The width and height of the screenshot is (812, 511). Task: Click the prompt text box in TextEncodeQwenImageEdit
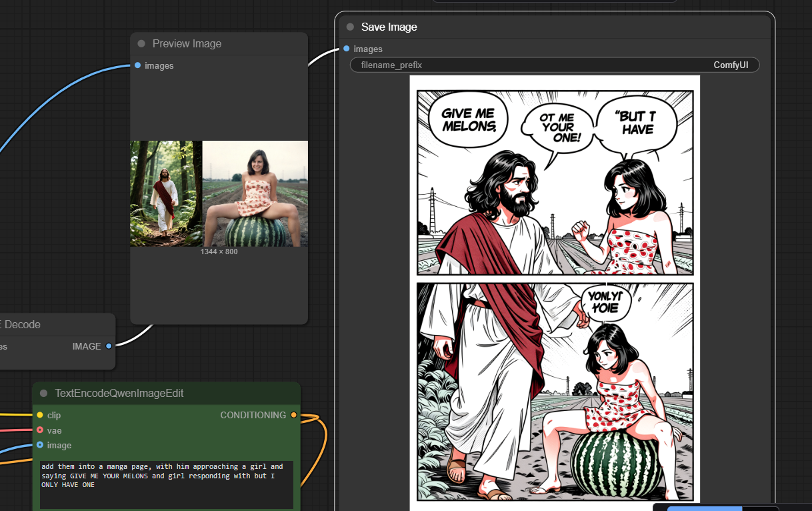coord(167,485)
